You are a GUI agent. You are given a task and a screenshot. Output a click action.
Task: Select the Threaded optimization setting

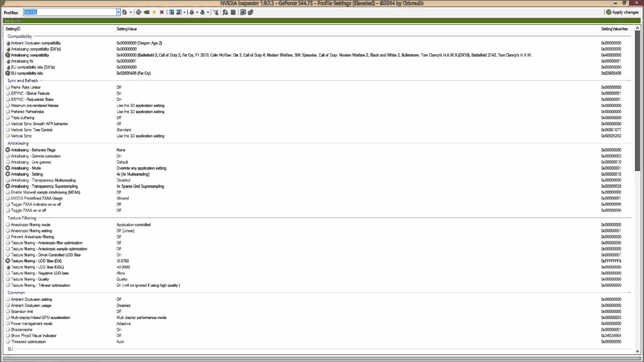click(x=28, y=342)
